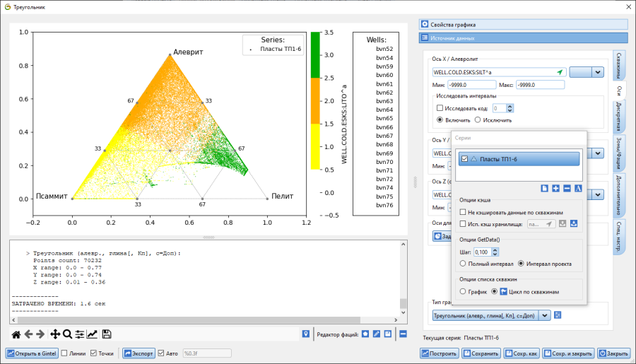636x364 pixels.
Task: Enable Не кэшировать данные по скважинам
Action: coord(463,212)
